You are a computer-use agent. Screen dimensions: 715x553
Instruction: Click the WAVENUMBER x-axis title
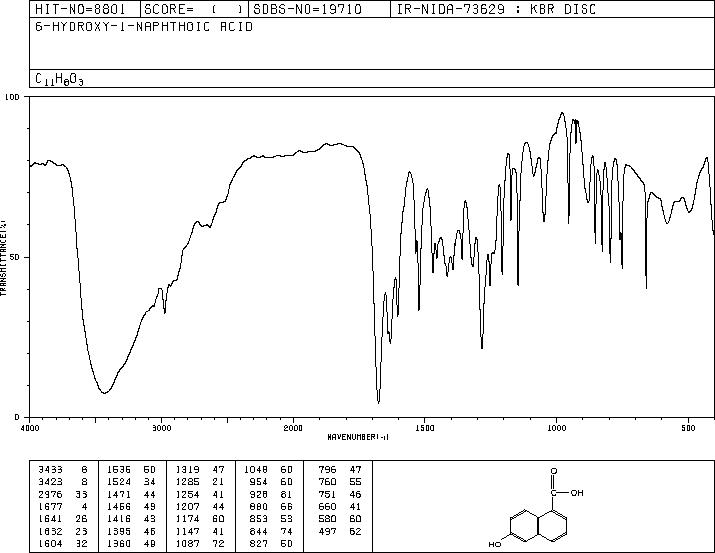(x=358, y=437)
